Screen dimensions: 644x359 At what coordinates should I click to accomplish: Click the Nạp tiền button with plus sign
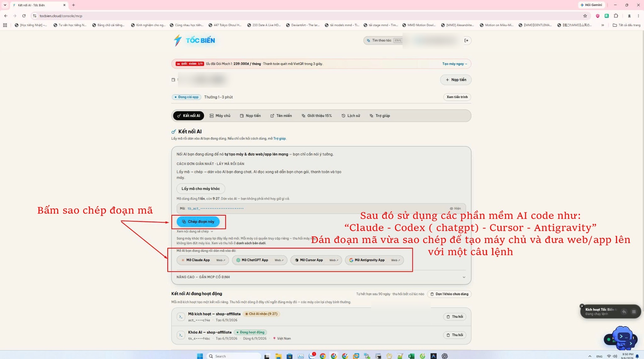(x=456, y=80)
